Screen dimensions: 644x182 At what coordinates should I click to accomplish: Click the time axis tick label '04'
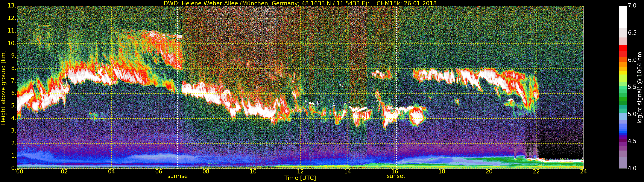pyautogui.click(x=111, y=171)
